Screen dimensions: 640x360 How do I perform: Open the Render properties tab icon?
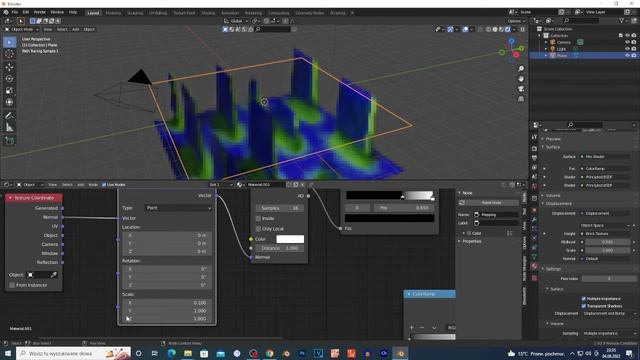(x=534, y=149)
